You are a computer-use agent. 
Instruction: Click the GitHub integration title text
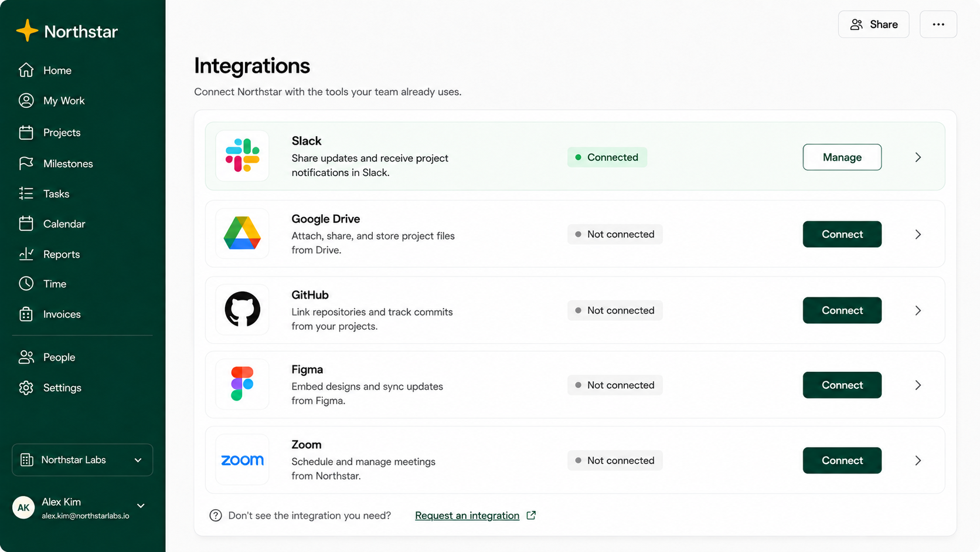(310, 295)
